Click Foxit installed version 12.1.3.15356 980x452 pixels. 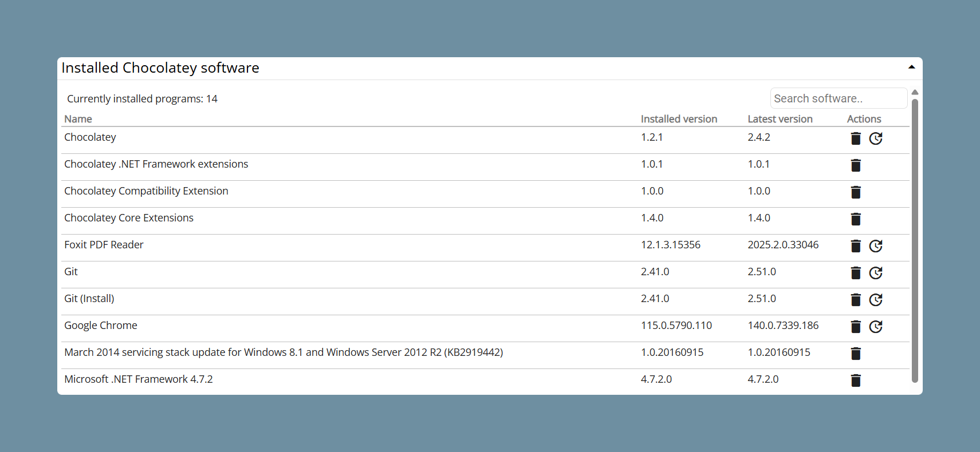click(x=670, y=245)
